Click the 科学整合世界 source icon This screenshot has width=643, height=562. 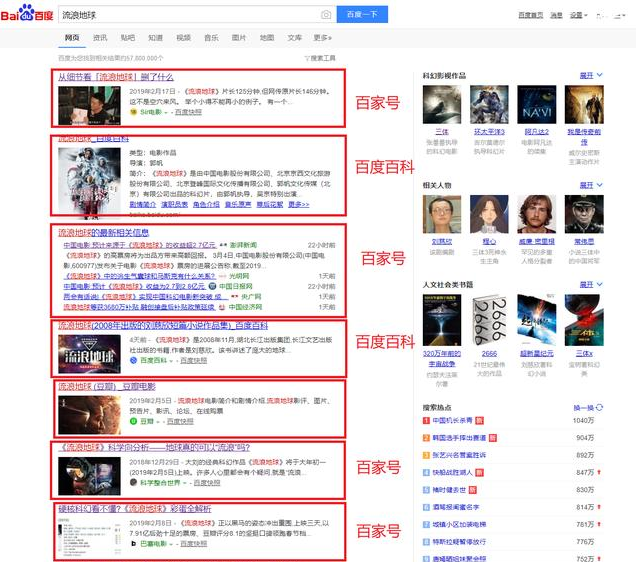pos(133,482)
